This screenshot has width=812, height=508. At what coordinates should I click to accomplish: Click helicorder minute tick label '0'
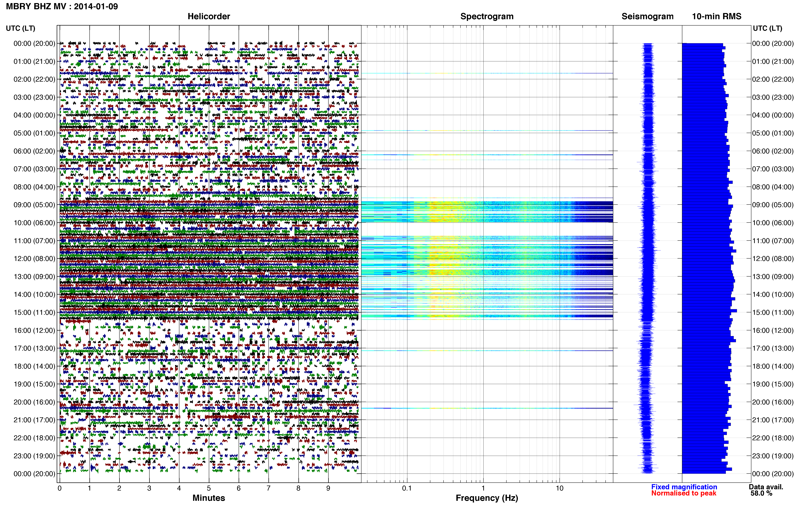59,488
